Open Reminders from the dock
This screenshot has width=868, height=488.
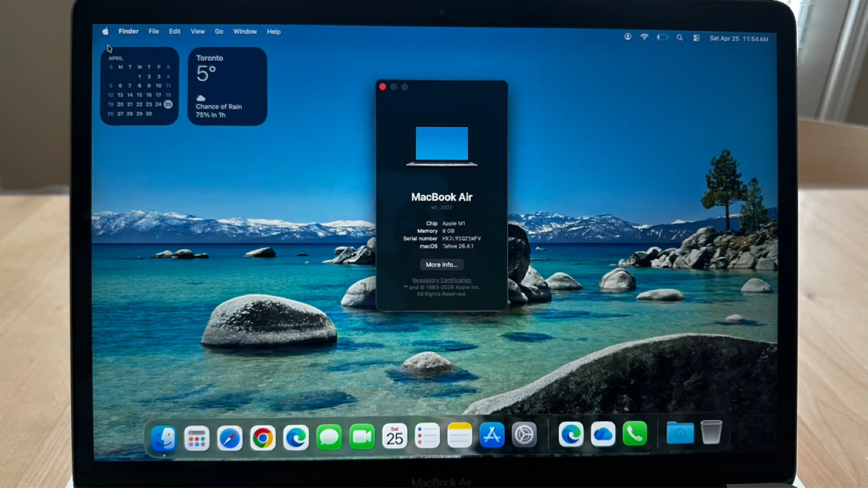tap(427, 436)
